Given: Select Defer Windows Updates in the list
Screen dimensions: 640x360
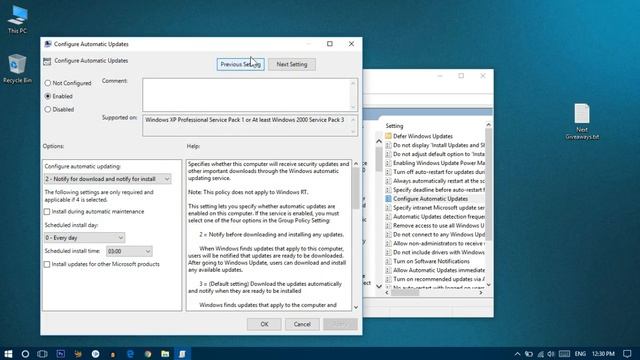Looking at the screenshot, I should point(422,136).
